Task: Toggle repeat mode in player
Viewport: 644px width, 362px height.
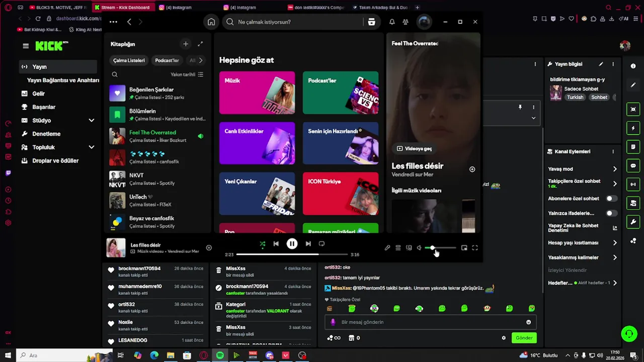Action: [x=321, y=244]
